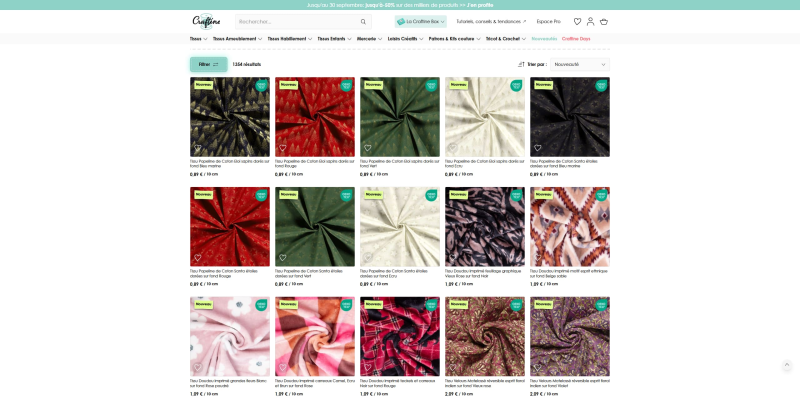Viewport: 800px width, 400px height.
Task: Open the Doudou grandes fleurs Rose poudré image
Action: pos(230,337)
